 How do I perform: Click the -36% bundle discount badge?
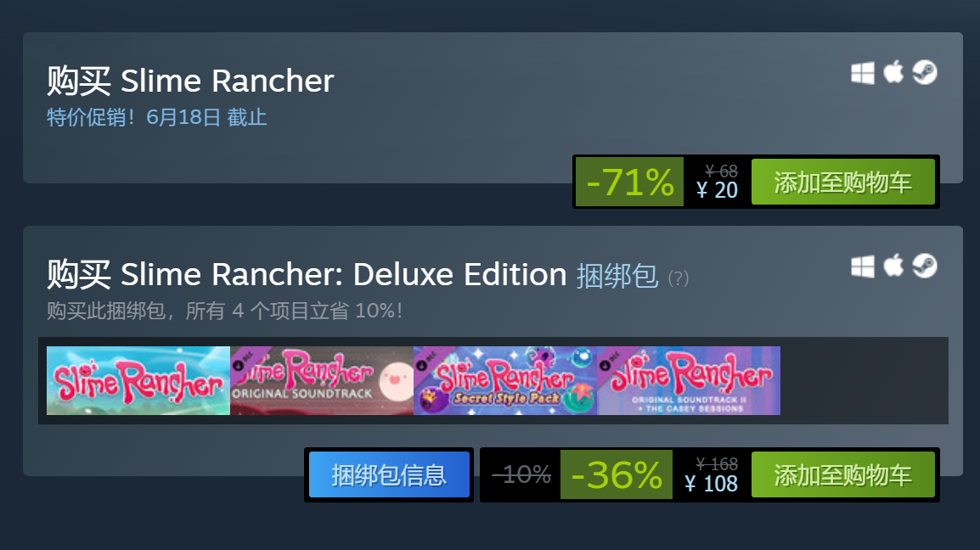tap(617, 475)
